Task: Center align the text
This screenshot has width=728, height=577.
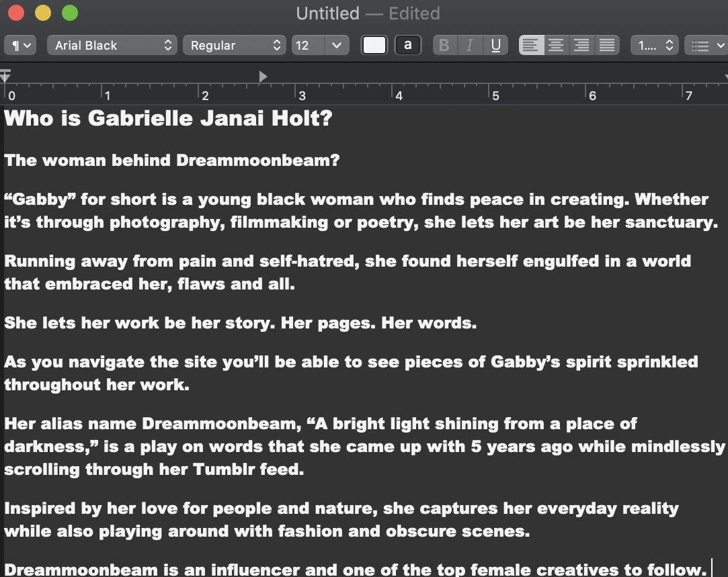Action: pyautogui.click(x=556, y=45)
